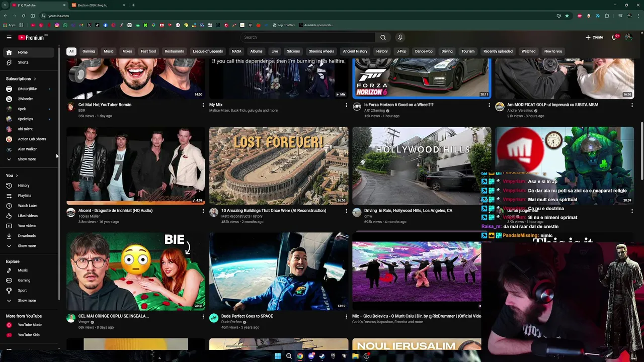Viewport: 644px width, 362px height.
Task: Click the YouTube Premium logo
Action: click(x=31, y=37)
